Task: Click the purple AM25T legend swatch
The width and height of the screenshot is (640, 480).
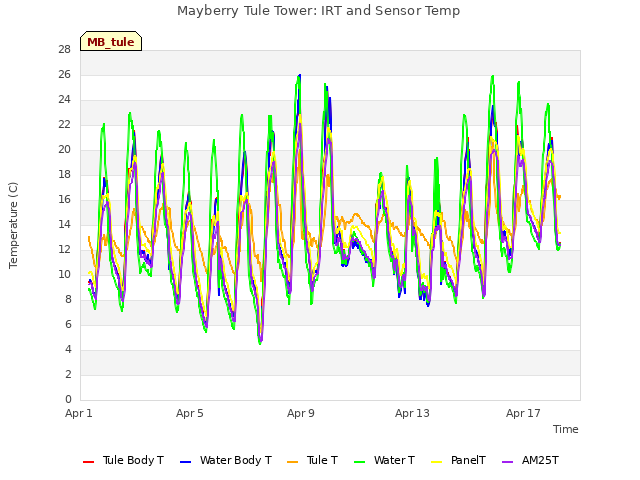Action: [x=507, y=462]
